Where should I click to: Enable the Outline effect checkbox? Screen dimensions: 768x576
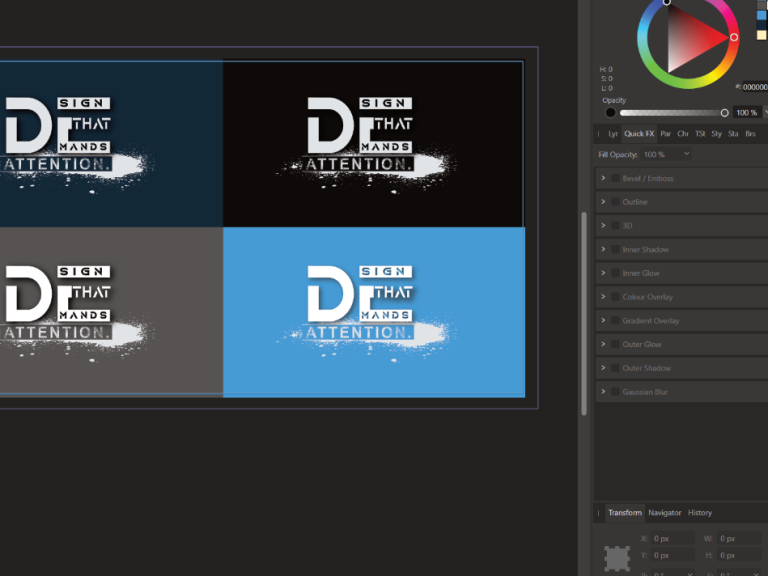tap(615, 202)
